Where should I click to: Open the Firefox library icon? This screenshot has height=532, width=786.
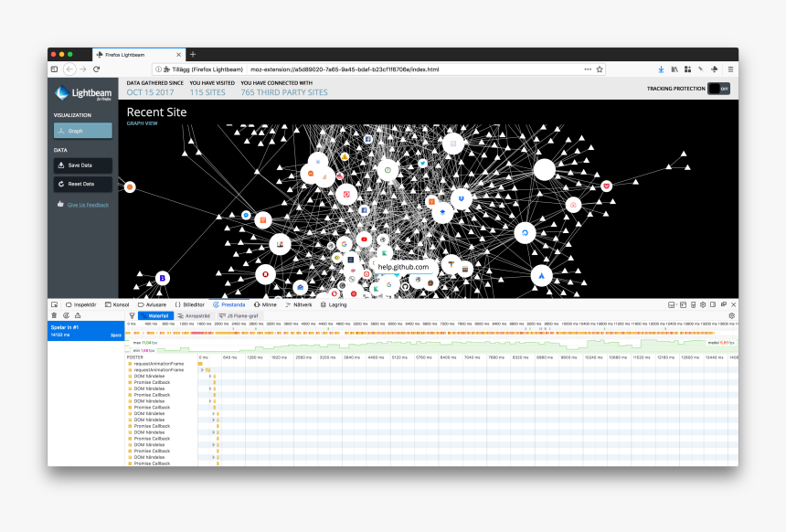click(x=674, y=69)
